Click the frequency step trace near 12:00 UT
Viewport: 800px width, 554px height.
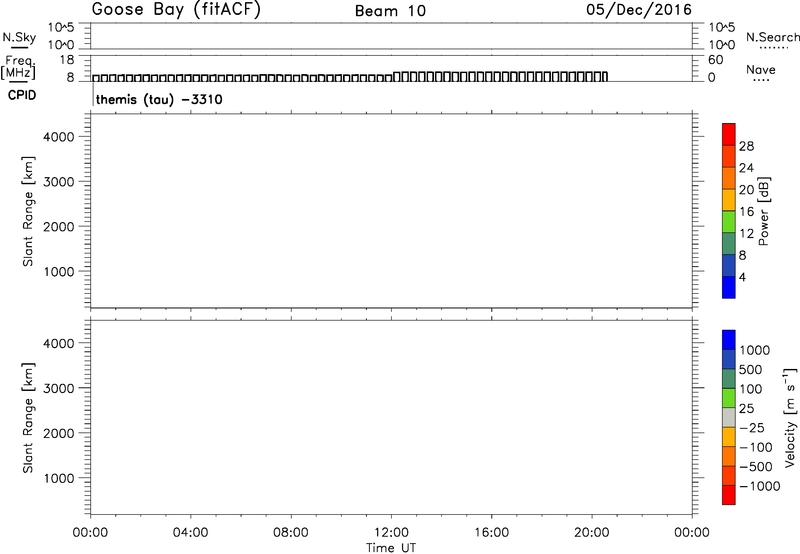[393, 77]
